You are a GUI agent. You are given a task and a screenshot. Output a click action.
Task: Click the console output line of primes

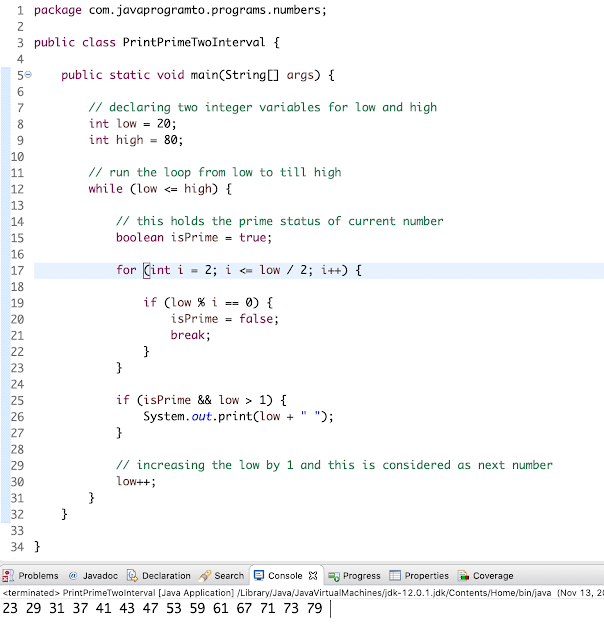[x=162, y=608]
